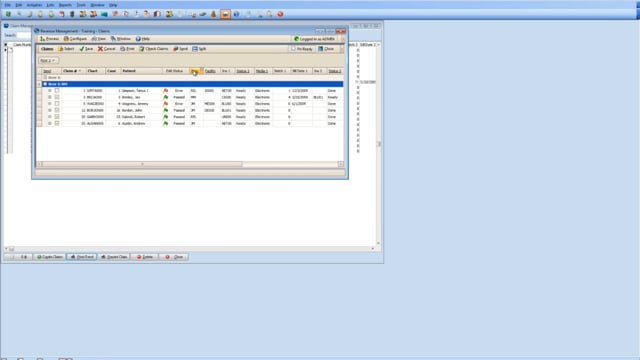The width and height of the screenshot is (640, 360).
Task: Click the Check Claims toolbar button
Action: pos(153,49)
